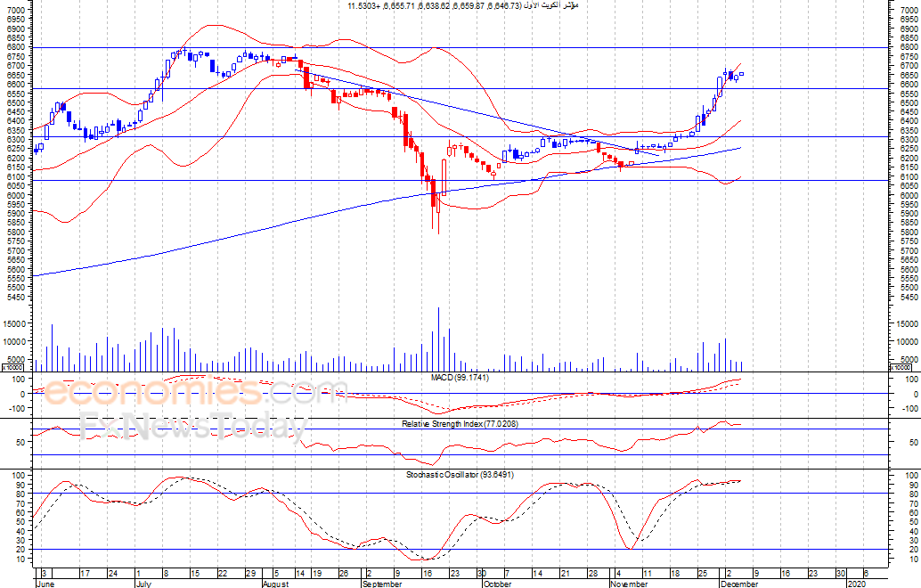
Task: Select the July month label
Action: (x=143, y=584)
